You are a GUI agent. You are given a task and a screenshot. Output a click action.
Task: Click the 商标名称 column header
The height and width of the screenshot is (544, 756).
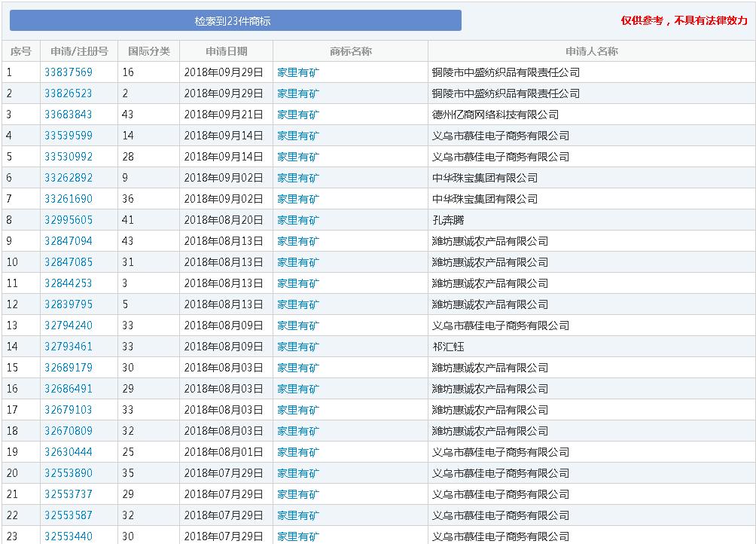(350, 51)
